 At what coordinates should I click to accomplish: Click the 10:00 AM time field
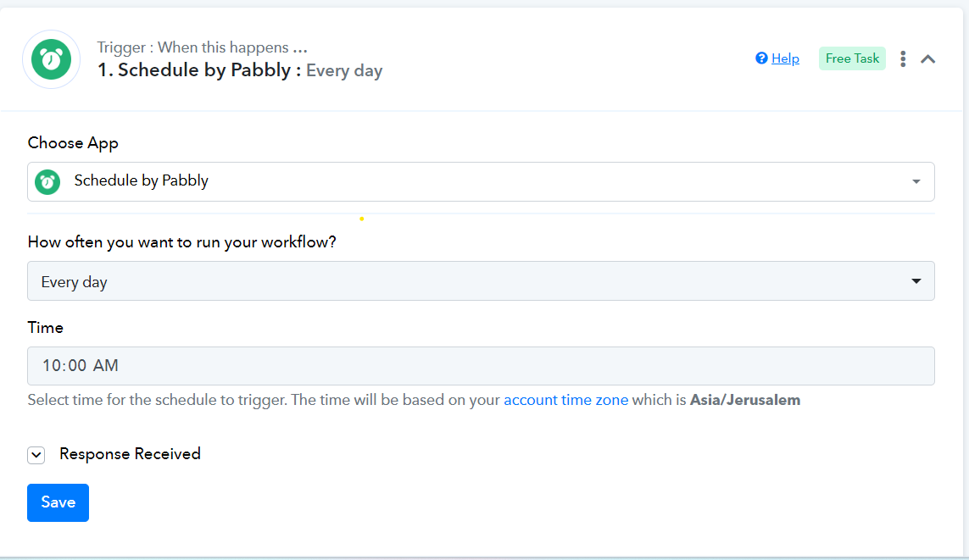click(x=481, y=366)
